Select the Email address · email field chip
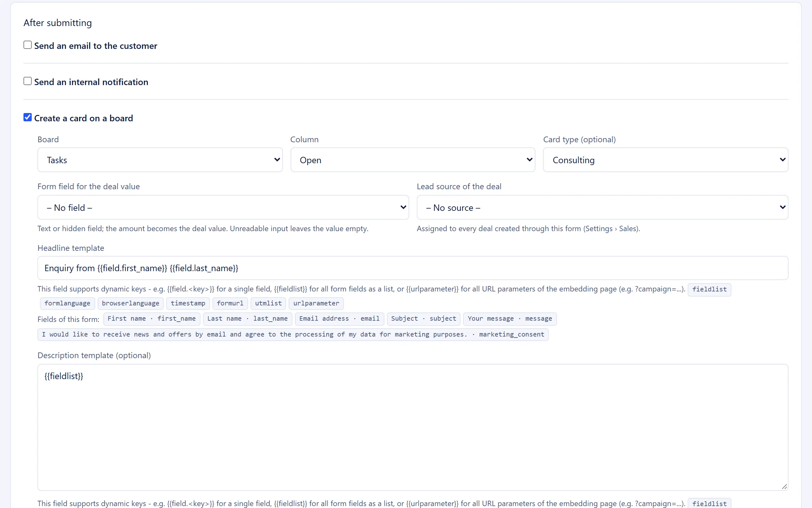The width and height of the screenshot is (812, 508). [x=340, y=319]
